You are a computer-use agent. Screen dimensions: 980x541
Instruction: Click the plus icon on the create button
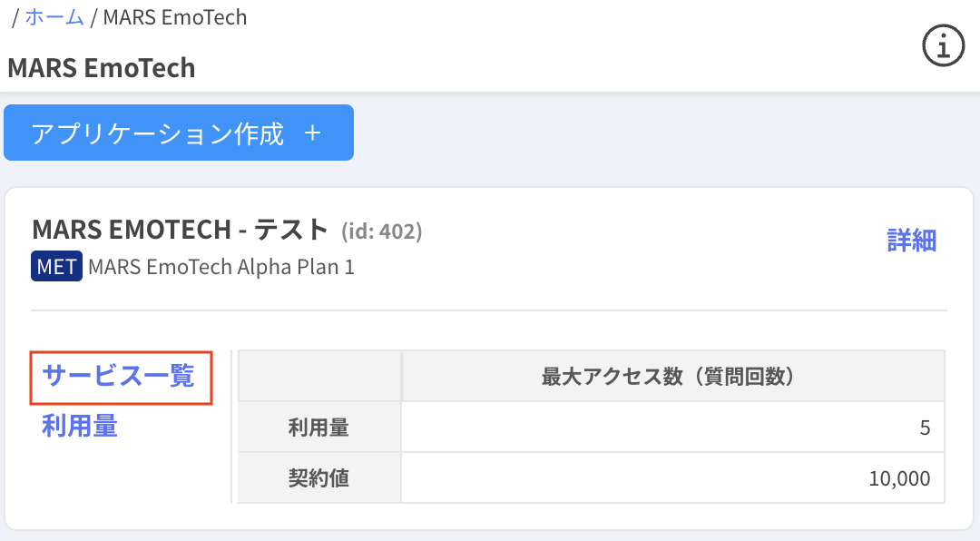[313, 133]
